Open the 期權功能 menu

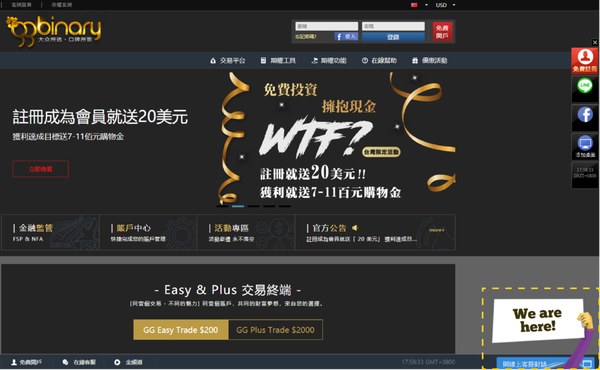tap(329, 60)
